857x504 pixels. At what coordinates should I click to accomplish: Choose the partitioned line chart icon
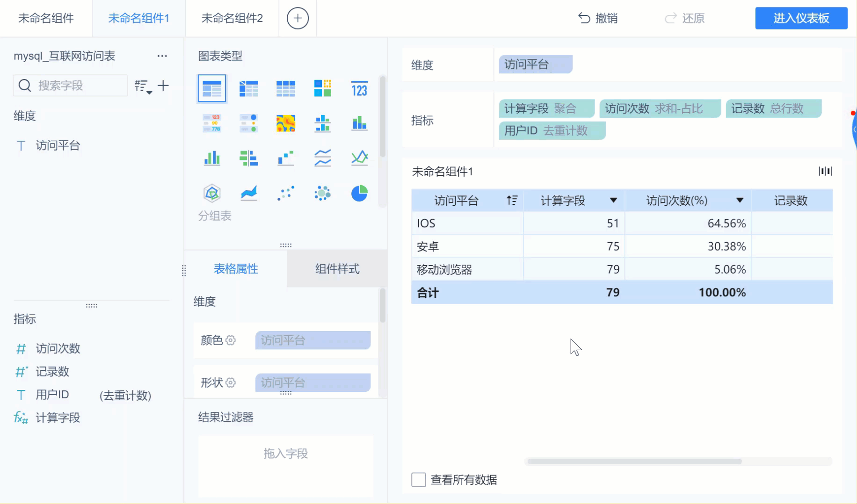point(323,158)
